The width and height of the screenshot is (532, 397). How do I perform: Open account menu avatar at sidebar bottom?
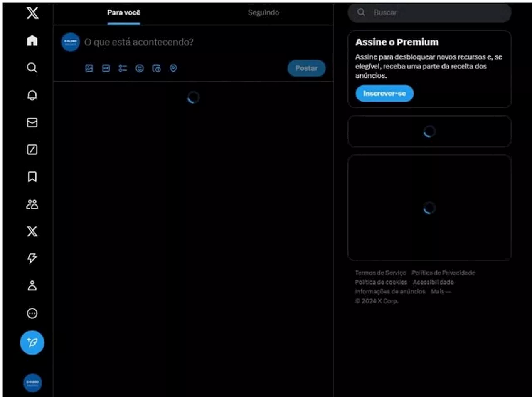click(32, 383)
